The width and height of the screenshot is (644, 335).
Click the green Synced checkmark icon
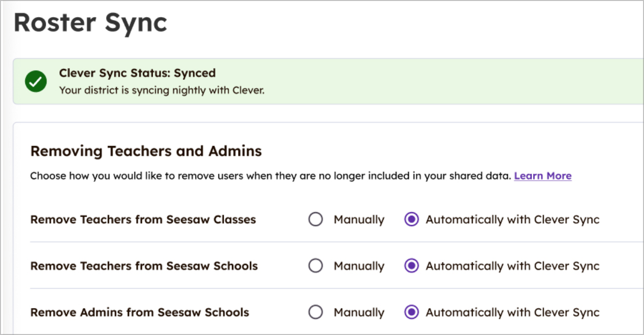click(x=35, y=81)
